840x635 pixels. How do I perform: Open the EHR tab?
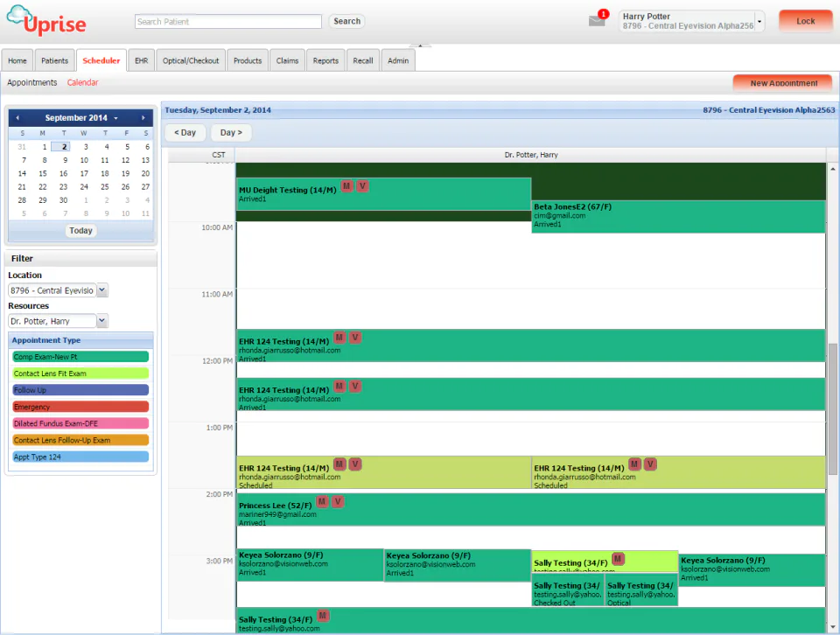142,60
